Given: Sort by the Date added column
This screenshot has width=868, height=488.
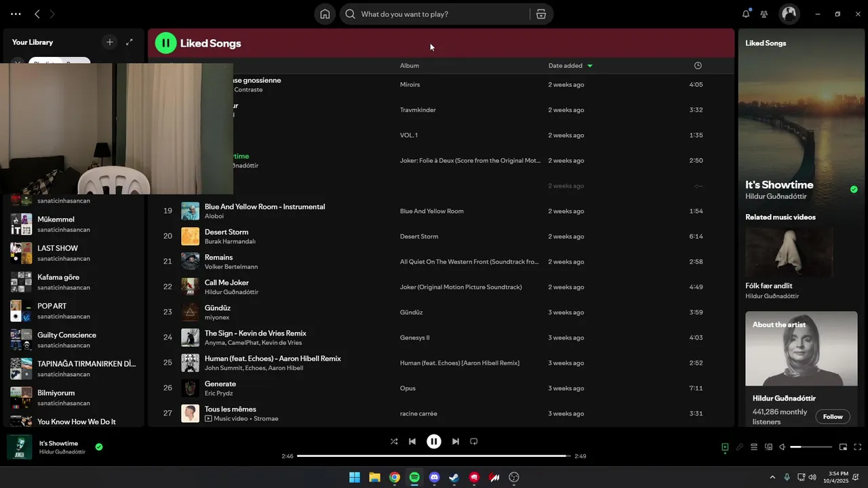Looking at the screenshot, I should (566, 66).
